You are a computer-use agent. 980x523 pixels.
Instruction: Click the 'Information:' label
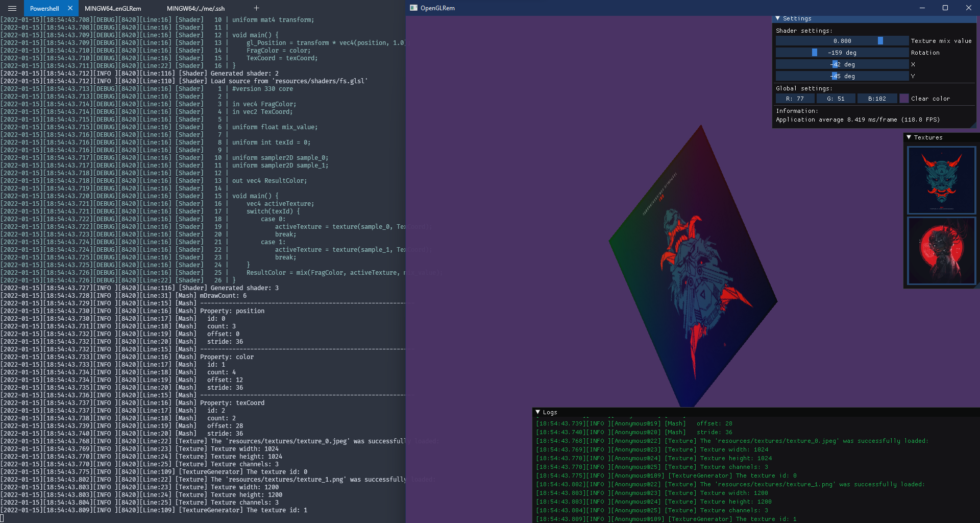tap(797, 111)
